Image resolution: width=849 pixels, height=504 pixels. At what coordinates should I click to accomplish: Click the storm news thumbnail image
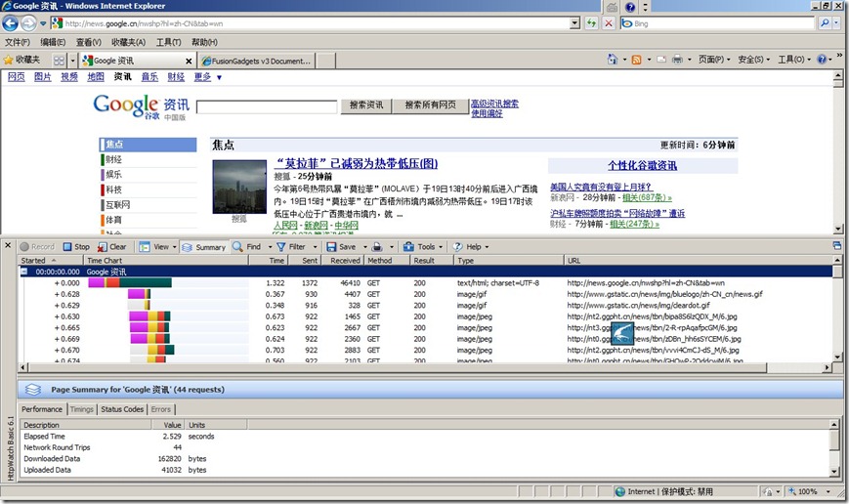point(239,187)
